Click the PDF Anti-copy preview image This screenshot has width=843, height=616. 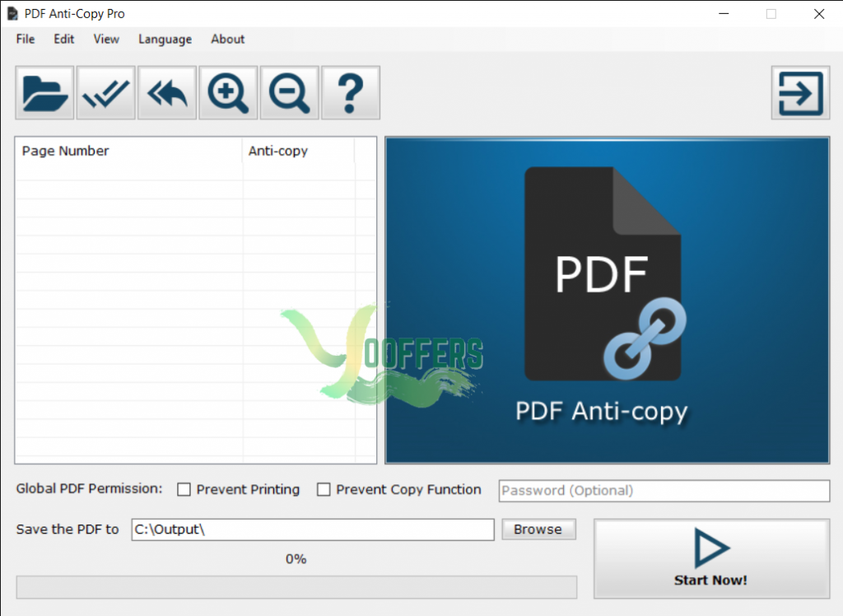(x=608, y=301)
